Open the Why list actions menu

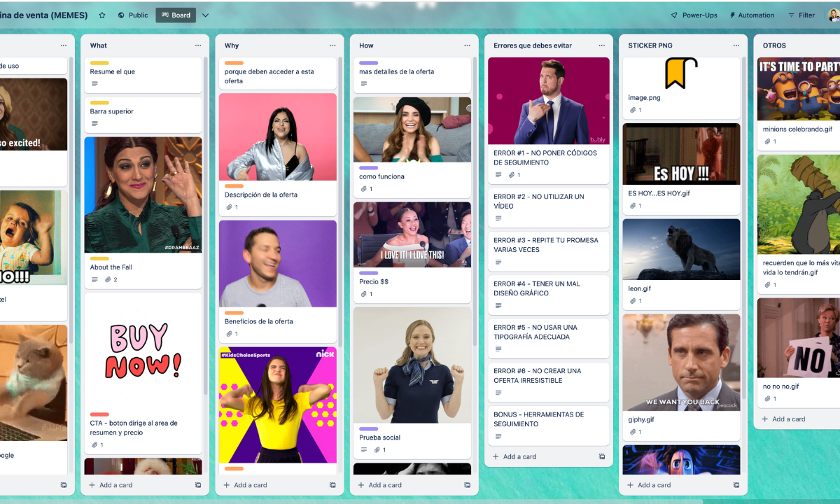point(332,45)
